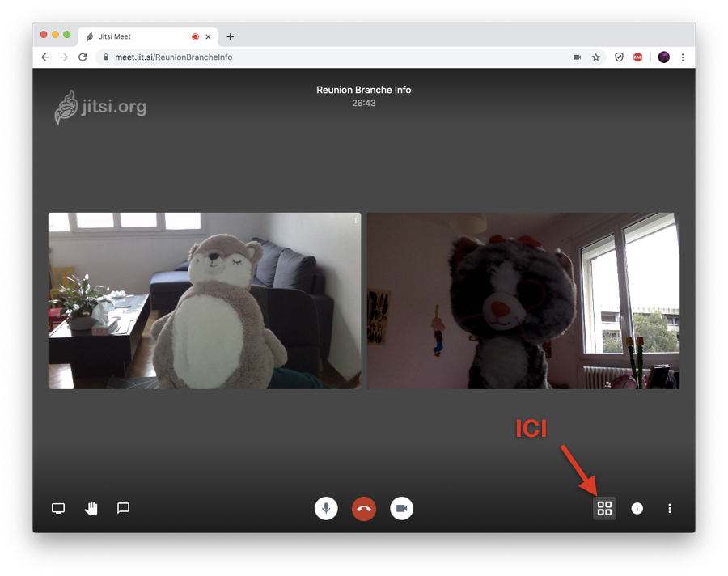
Task: Select the gray cat plush video tile
Action: point(523,301)
